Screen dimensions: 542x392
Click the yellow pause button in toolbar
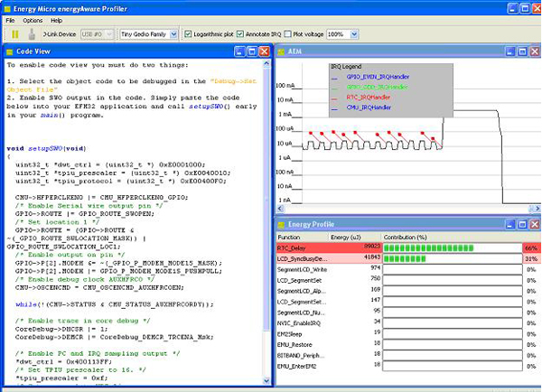[x=15, y=33]
